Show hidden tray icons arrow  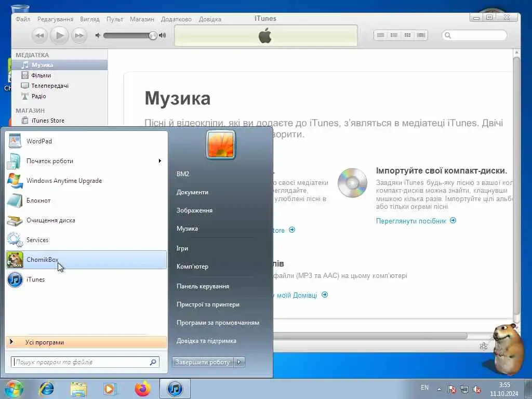(x=439, y=389)
